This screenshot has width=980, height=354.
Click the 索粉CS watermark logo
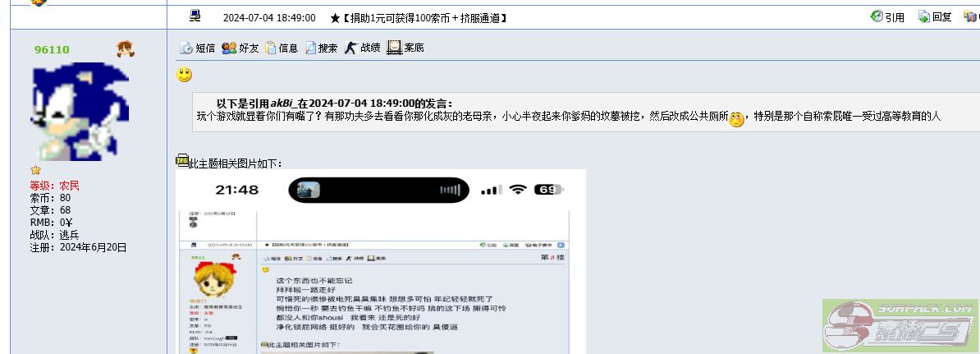pyautogui.click(x=900, y=326)
